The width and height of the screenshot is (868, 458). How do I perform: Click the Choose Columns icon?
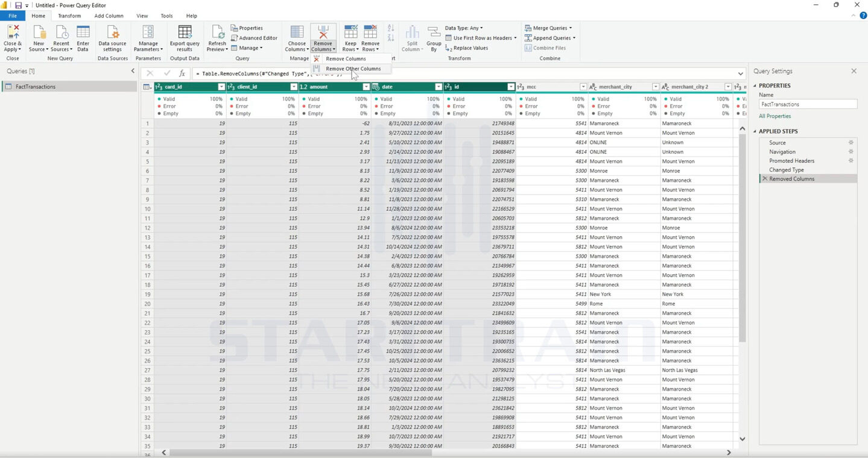(x=297, y=32)
